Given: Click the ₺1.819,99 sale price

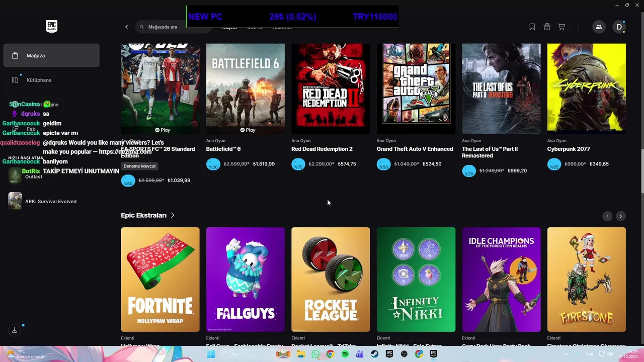Looking at the screenshot, I should tap(264, 164).
